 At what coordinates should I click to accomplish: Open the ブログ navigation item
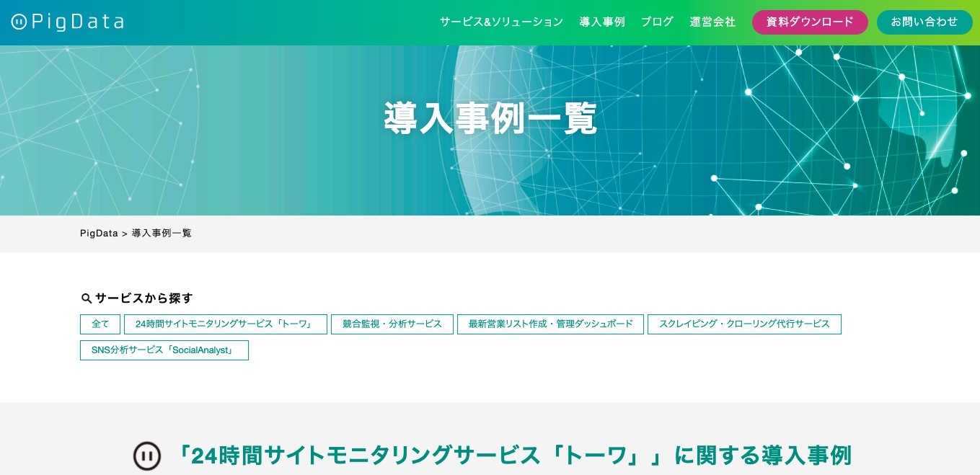click(x=657, y=22)
